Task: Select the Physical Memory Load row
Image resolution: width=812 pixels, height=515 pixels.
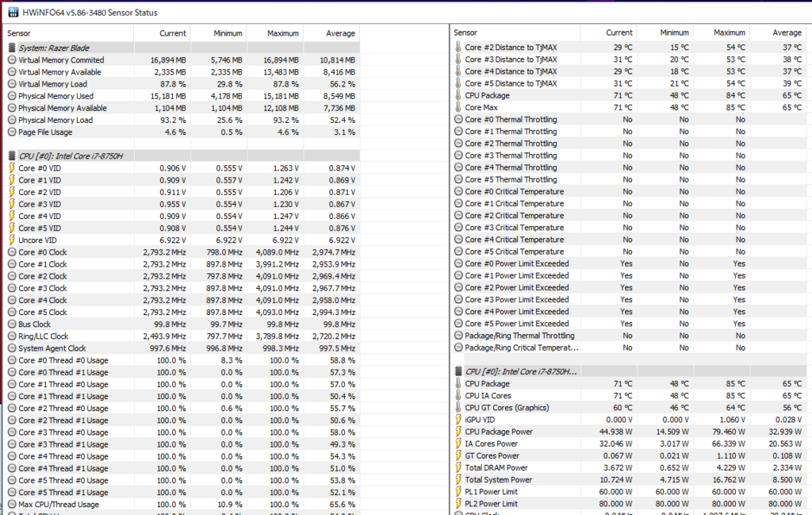Action: [182, 120]
